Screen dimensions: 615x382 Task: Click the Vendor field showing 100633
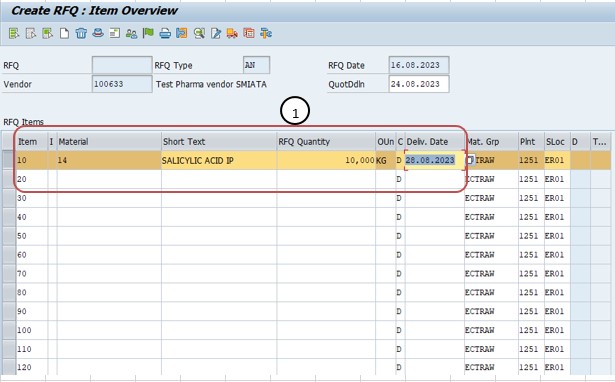(122, 84)
